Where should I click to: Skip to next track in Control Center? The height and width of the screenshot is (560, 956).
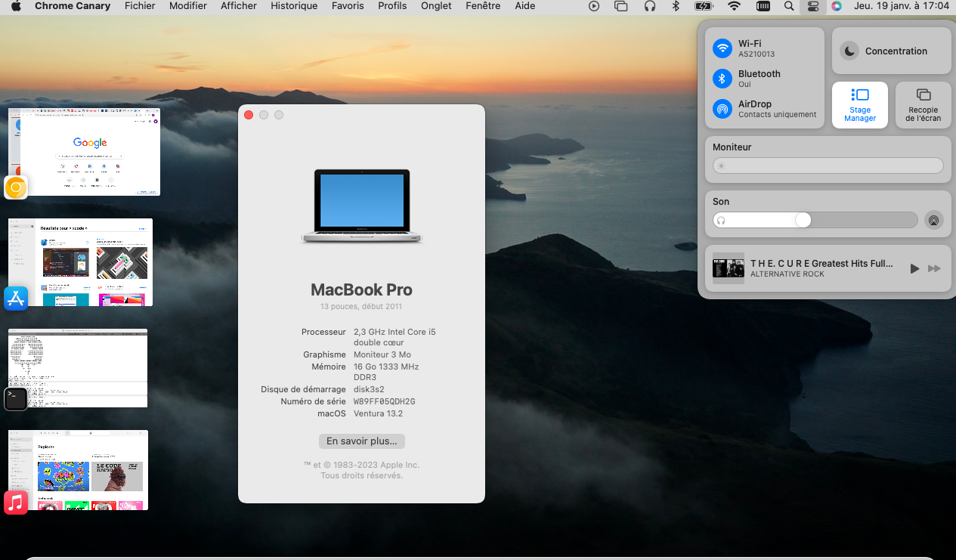[x=934, y=268]
